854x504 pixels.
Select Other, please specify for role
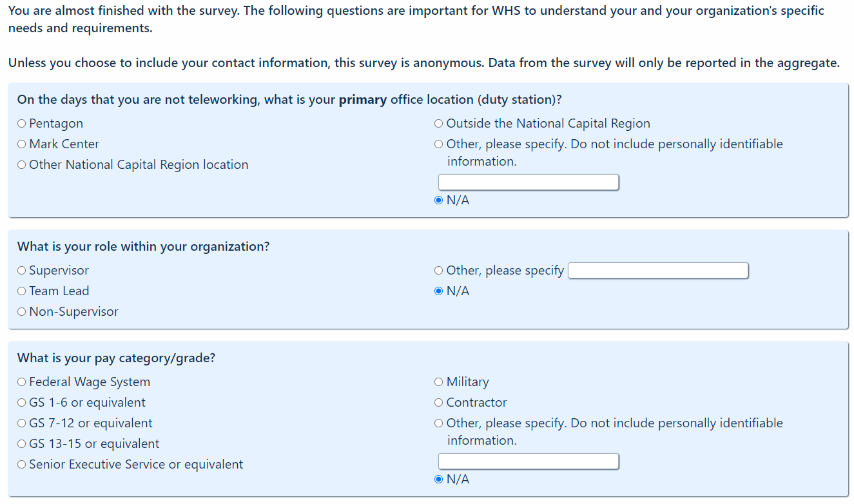coord(439,271)
